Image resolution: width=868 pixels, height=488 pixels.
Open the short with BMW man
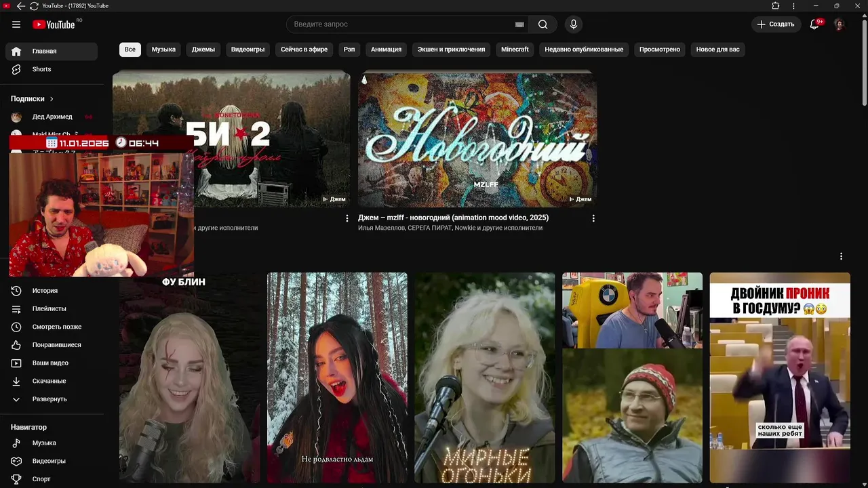pos(632,378)
